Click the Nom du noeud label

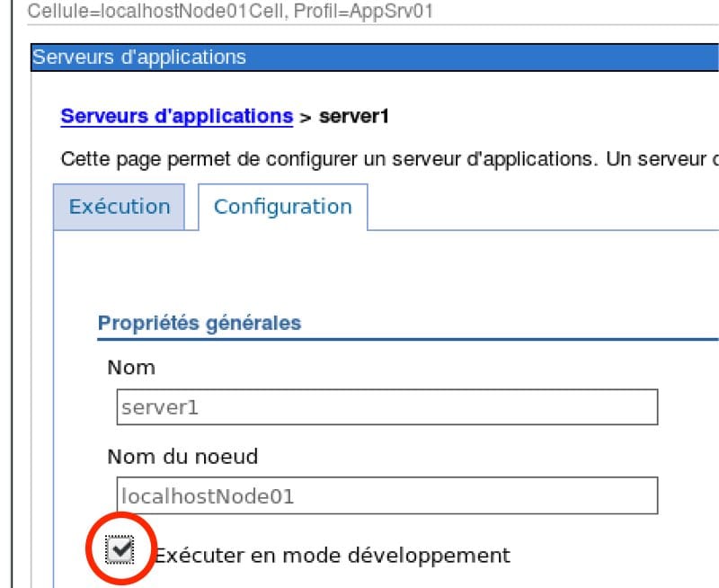point(182,456)
